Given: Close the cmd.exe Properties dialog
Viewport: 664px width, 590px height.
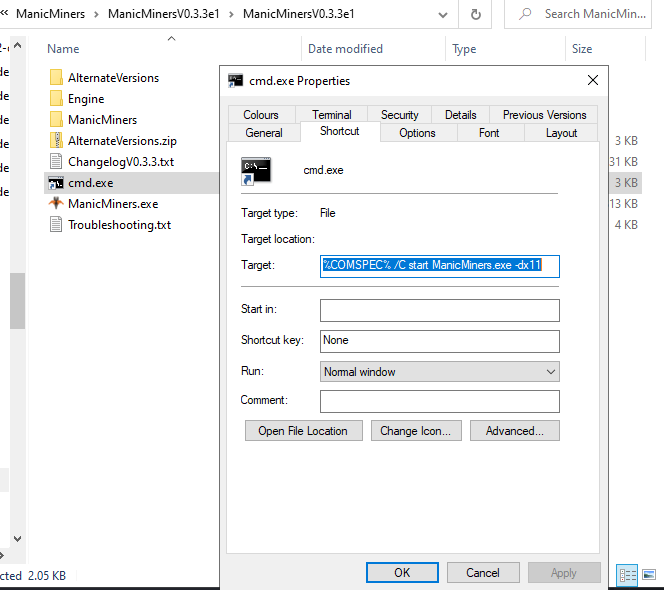Looking at the screenshot, I should click(593, 80).
